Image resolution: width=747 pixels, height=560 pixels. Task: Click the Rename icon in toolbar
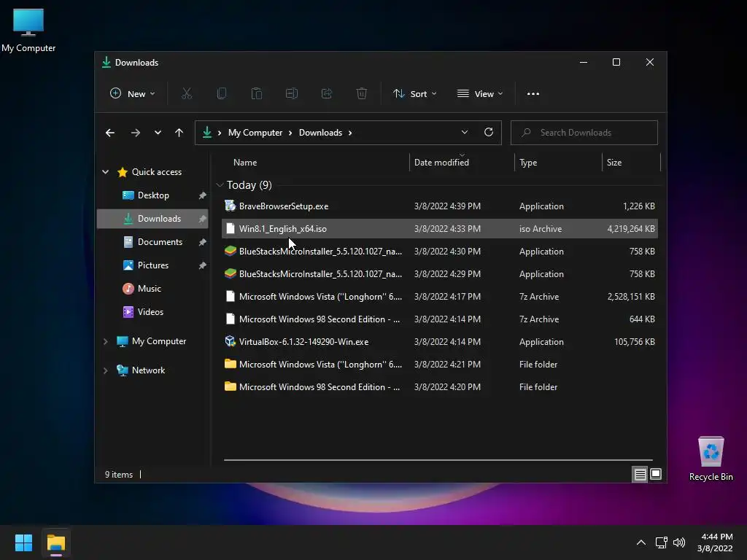[292, 94]
